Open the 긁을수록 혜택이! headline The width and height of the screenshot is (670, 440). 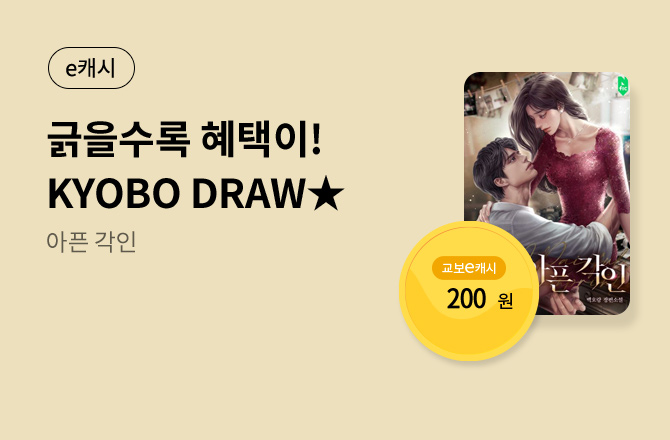coord(184,139)
